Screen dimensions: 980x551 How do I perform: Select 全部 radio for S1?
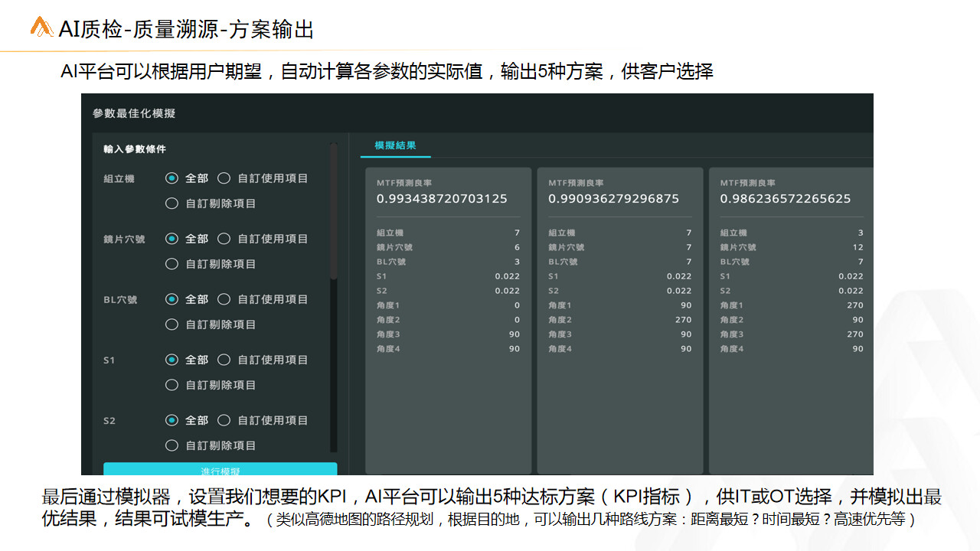171,360
